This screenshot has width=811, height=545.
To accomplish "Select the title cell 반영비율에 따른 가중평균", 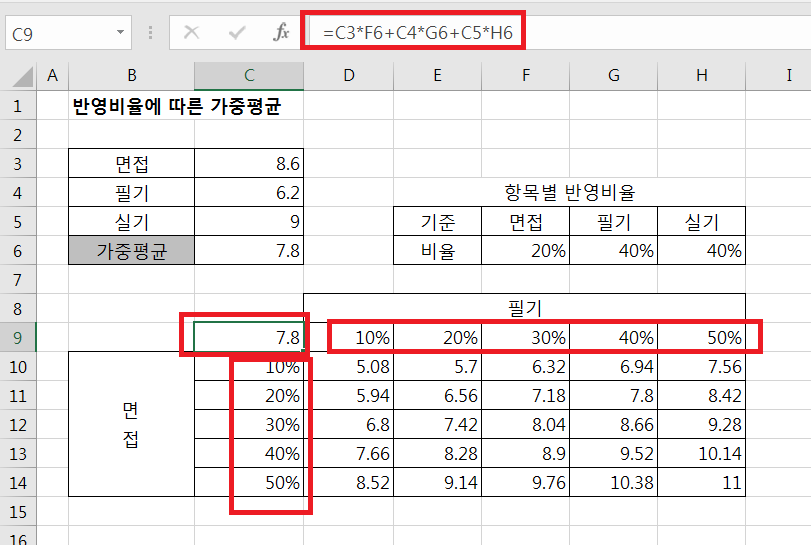I will coord(175,107).
